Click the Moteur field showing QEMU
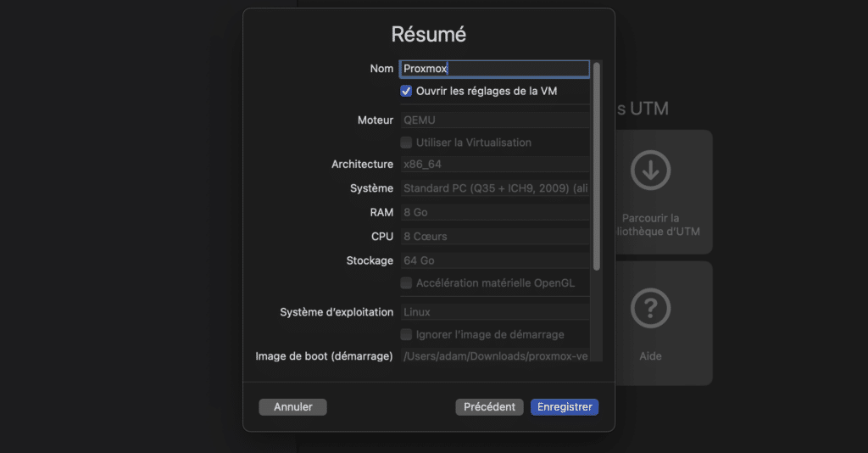Viewport: 868px width, 453px height. (x=494, y=120)
